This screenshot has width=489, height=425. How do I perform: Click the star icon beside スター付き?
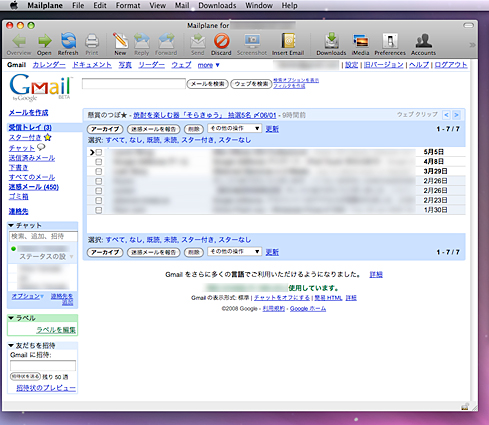click(x=47, y=137)
